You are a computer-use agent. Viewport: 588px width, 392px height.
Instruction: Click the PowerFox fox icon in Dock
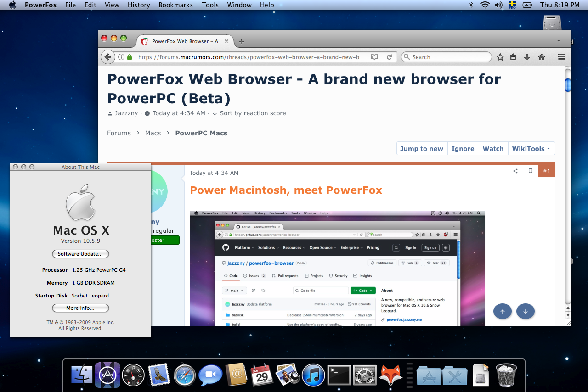coord(391,375)
